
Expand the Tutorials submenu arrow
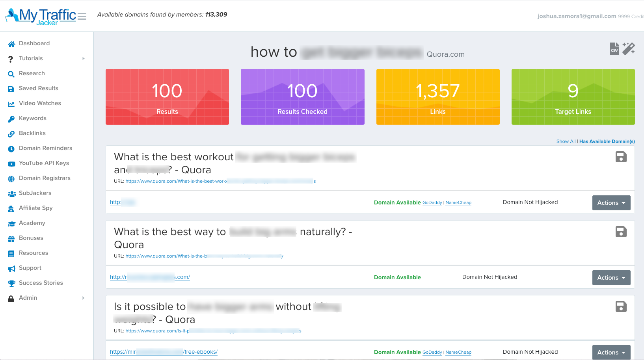pos(84,59)
